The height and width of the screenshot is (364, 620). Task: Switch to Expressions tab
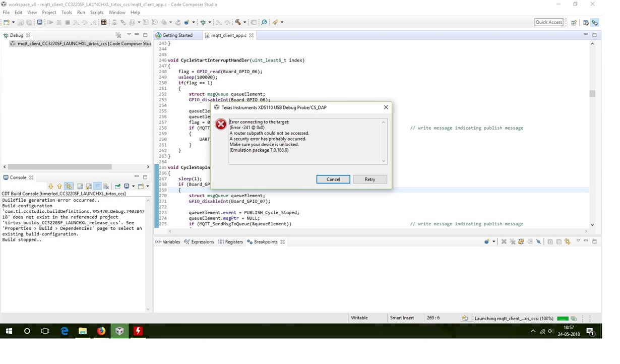point(199,242)
